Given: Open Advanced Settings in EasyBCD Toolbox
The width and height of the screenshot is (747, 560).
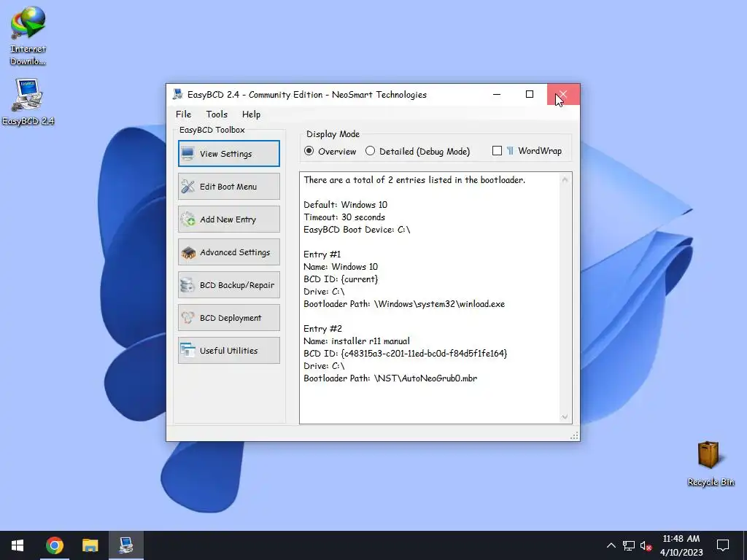Looking at the screenshot, I should point(228,252).
